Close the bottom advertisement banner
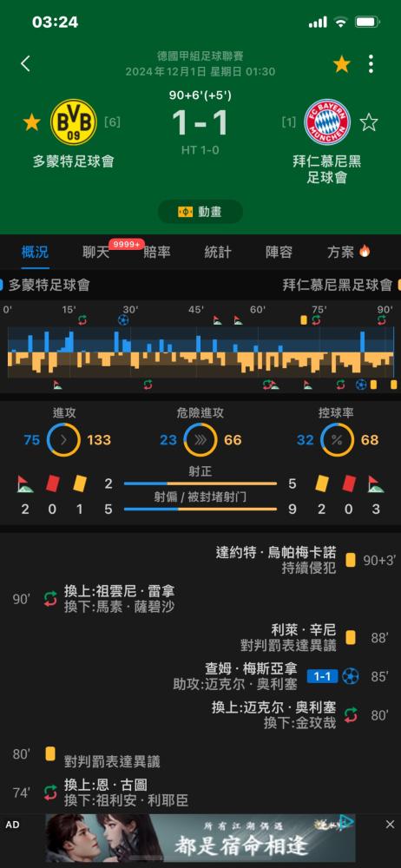Screen dimensions: 401x868 coord(390,825)
